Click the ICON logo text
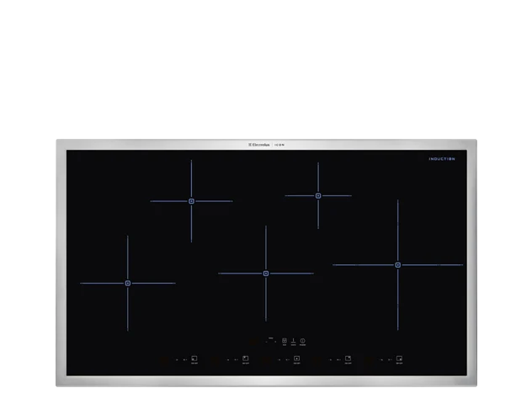The image size is (532, 404). point(279,145)
